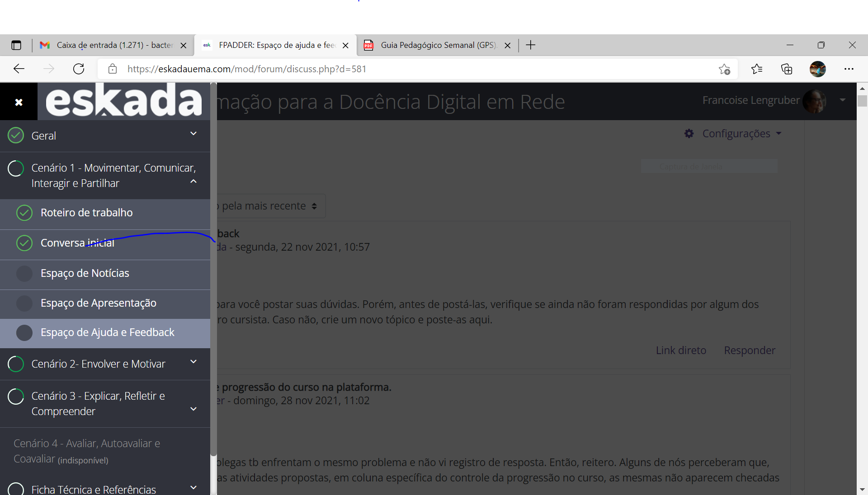Toggle Espaço de Apresentação status circle
This screenshot has height=495, width=868.
(x=24, y=303)
